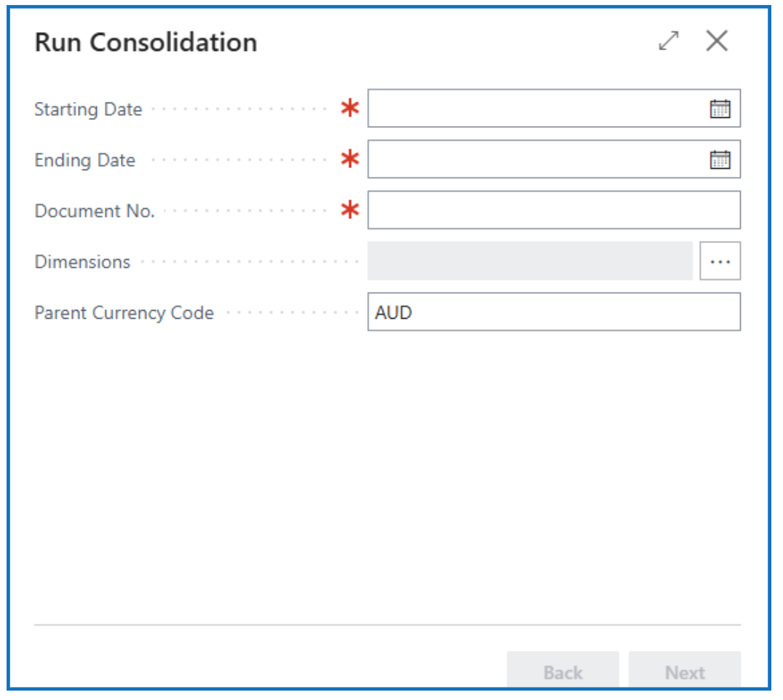
Task: Click the greyed-out Dimensions field
Action: (x=530, y=261)
